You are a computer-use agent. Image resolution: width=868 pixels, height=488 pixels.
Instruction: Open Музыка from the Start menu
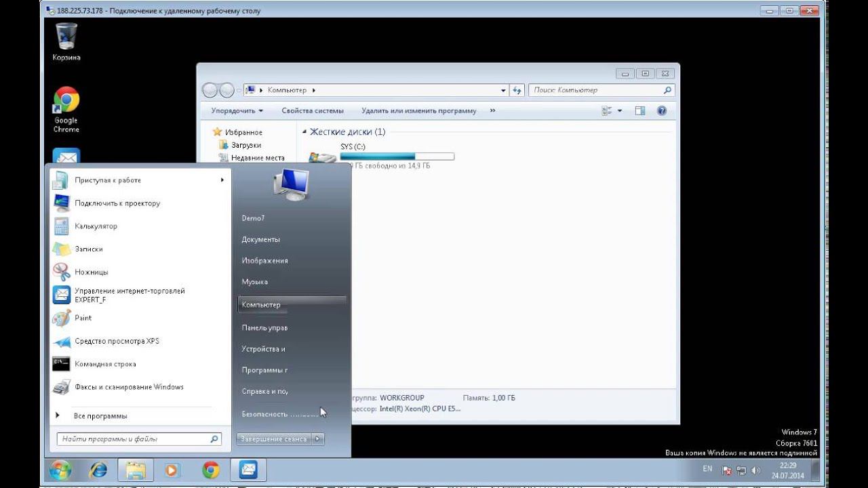[x=254, y=281]
